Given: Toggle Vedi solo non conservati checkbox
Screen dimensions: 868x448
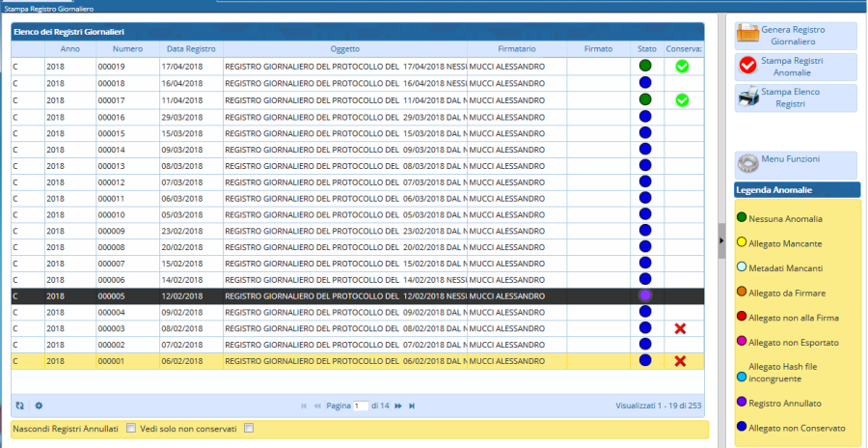Looking at the screenshot, I should pyautogui.click(x=248, y=428).
